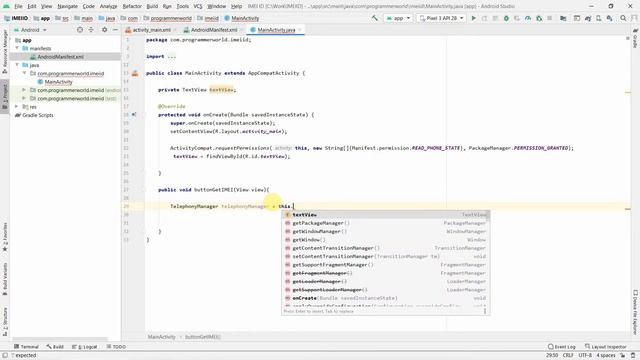The height and width of the screenshot is (360, 640).
Task: Click the gutter class icon beside MainActivity declaration
Action: pyautogui.click(x=135, y=73)
